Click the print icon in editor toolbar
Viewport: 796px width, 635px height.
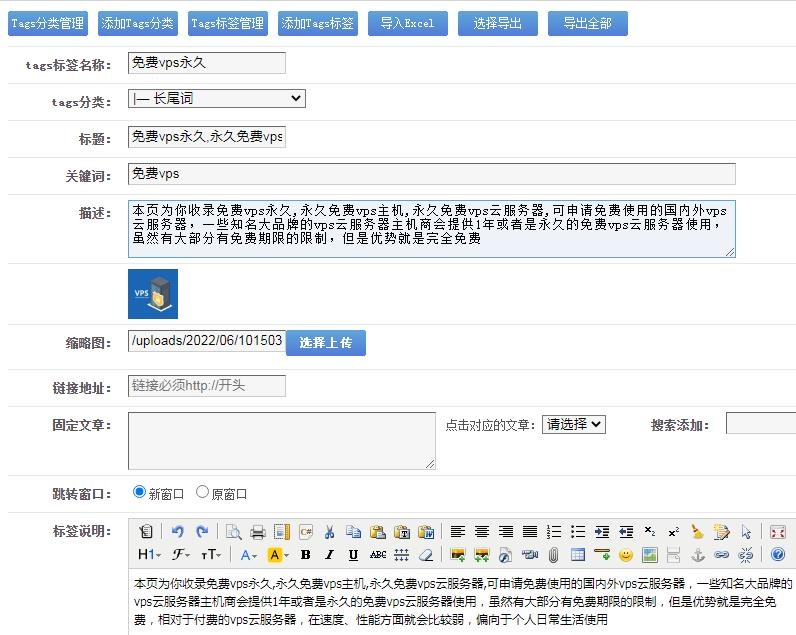(x=258, y=532)
